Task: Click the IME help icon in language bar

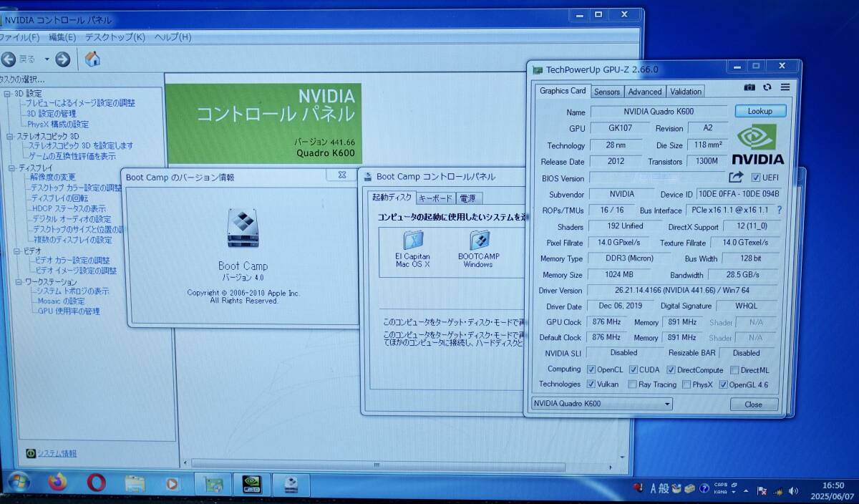Action: [704, 489]
